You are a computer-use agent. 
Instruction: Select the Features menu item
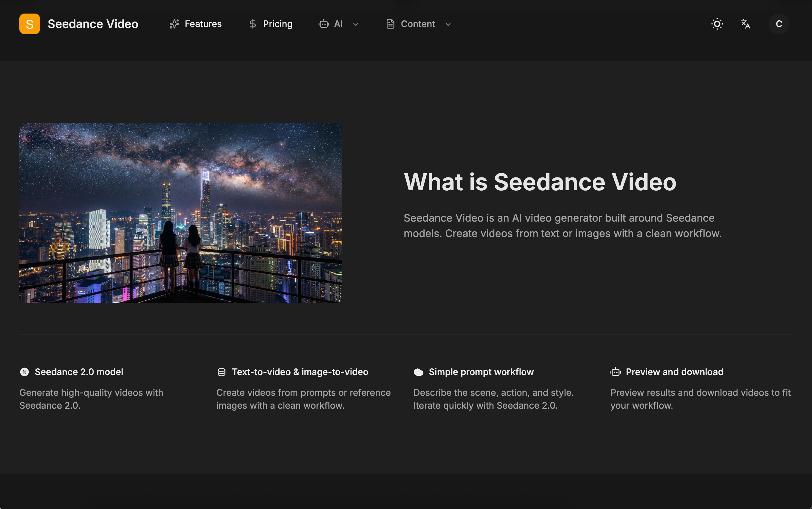coord(203,24)
